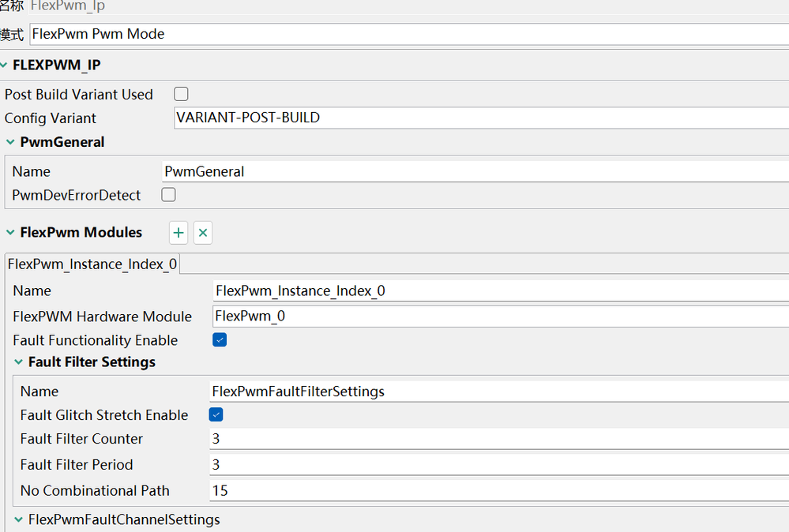Screen dimensions: 789x532
Task: Collapse Fault Filter Settings group
Action: [19, 362]
